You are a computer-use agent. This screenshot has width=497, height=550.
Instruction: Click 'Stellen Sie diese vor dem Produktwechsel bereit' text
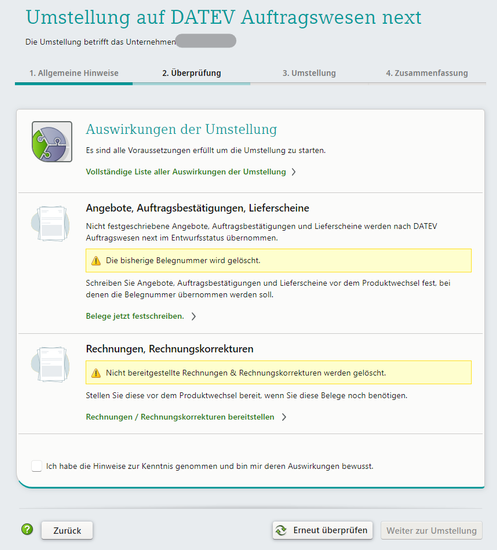click(247, 395)
